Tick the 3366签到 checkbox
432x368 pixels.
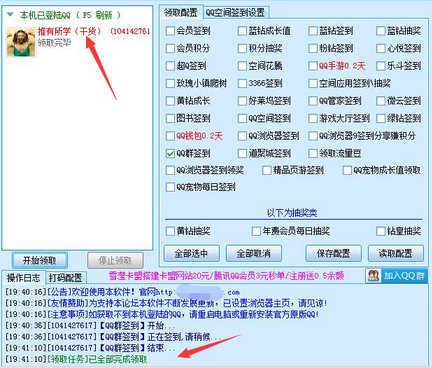coord(242,83)
